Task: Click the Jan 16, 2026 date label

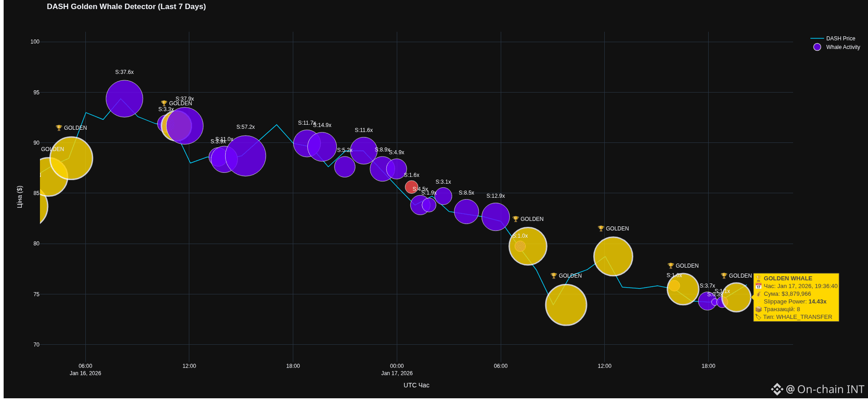Action: pos(85,373)
